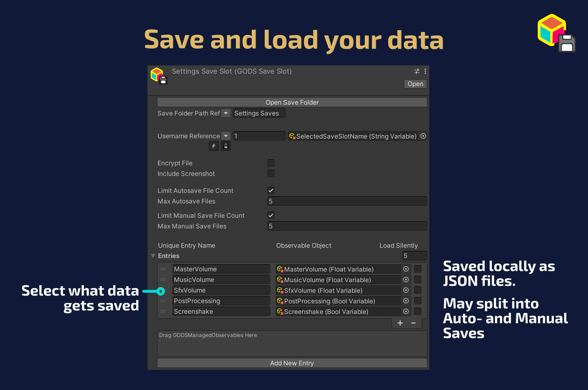Select the MusicVolume (Float Variable) object field
Screen dimensions: 588x390
pos(343,280)
